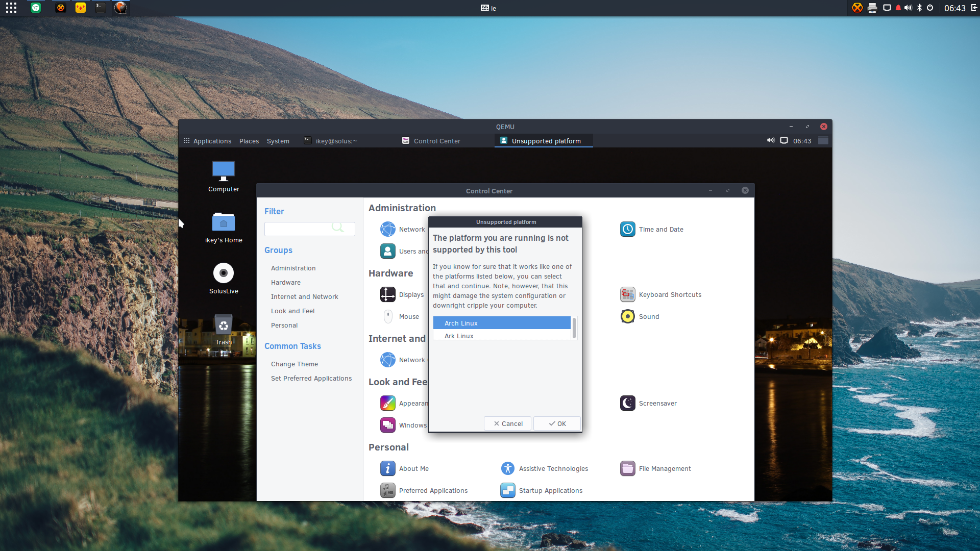Open the Mouse settings icon
Screen dimensions: 980x551
click(x=388, y=316)
